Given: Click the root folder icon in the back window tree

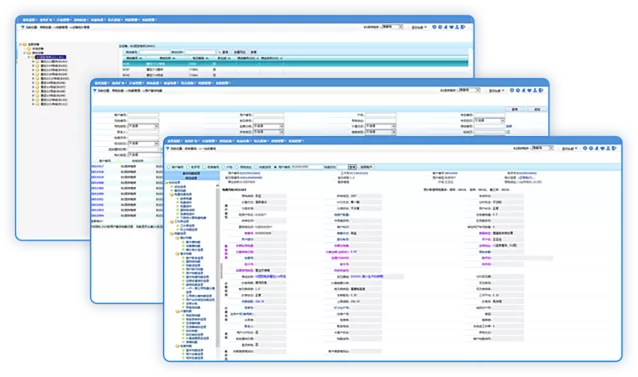Looking at the screenshot, I should pos(24,44).
